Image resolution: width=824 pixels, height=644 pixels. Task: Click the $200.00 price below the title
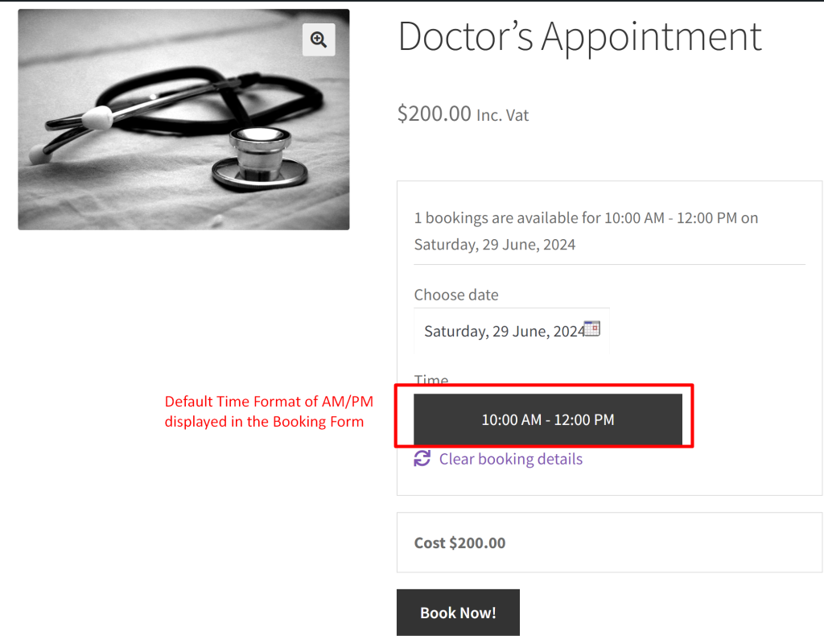tap(434, 114)
